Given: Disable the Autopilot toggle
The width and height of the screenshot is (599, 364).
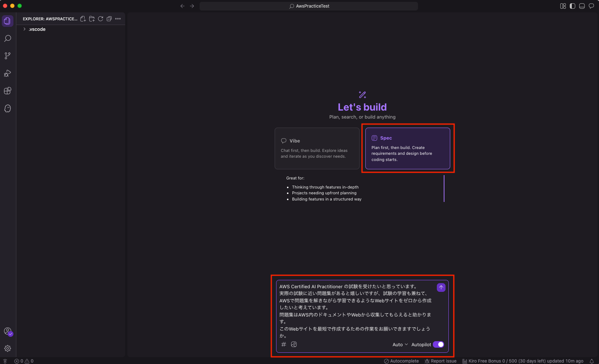Looking at the screenshot, I should [x=439, y=344].
